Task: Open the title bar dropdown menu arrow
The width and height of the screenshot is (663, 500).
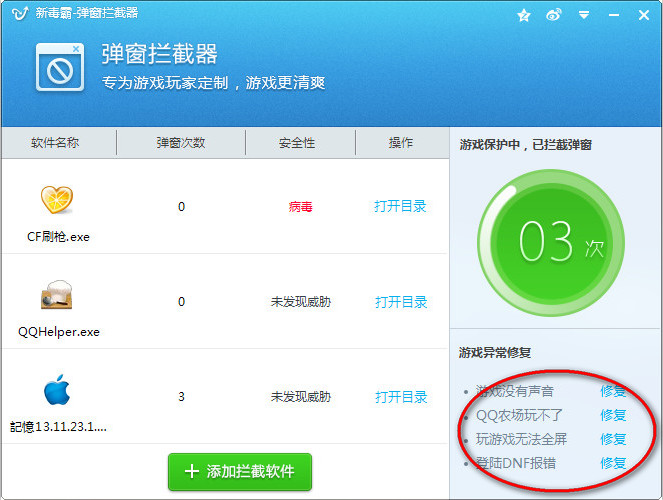Action: coord(584,16)
